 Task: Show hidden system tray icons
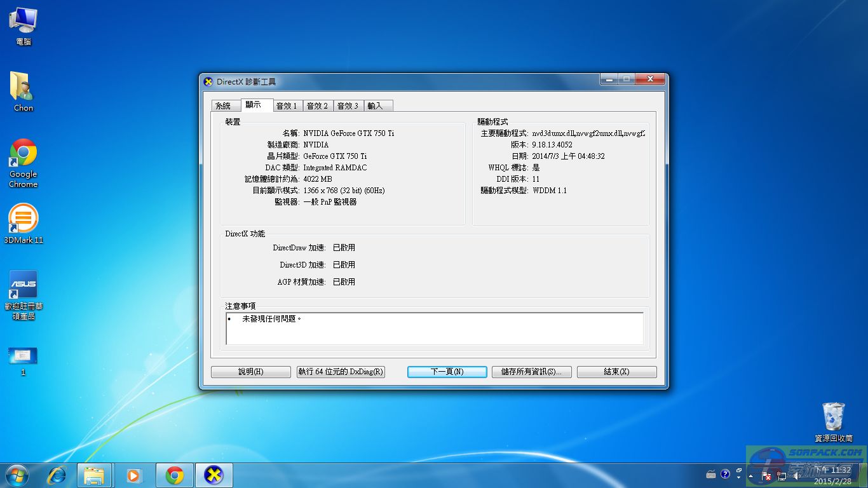pyautogui.click(x=752, y=475)
